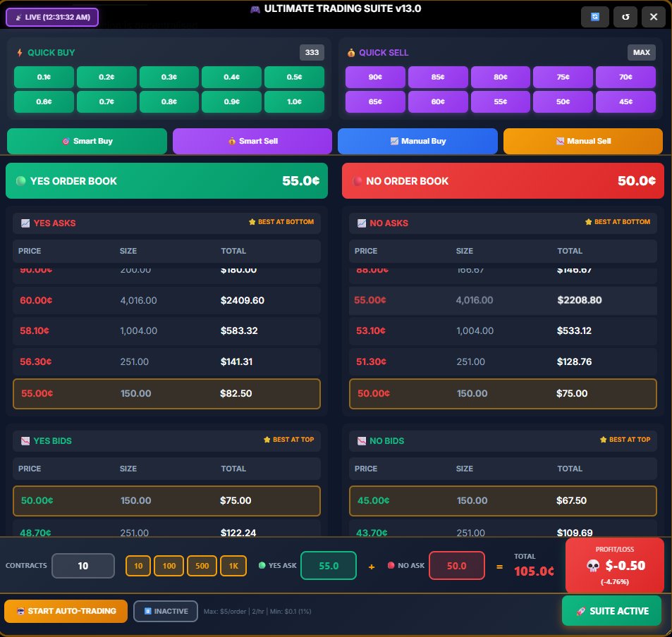Image resolution: width=672 pixels, height=637 pixels.
Task: Select the NO ask row at 53.10¢
Action: [503, 330]
